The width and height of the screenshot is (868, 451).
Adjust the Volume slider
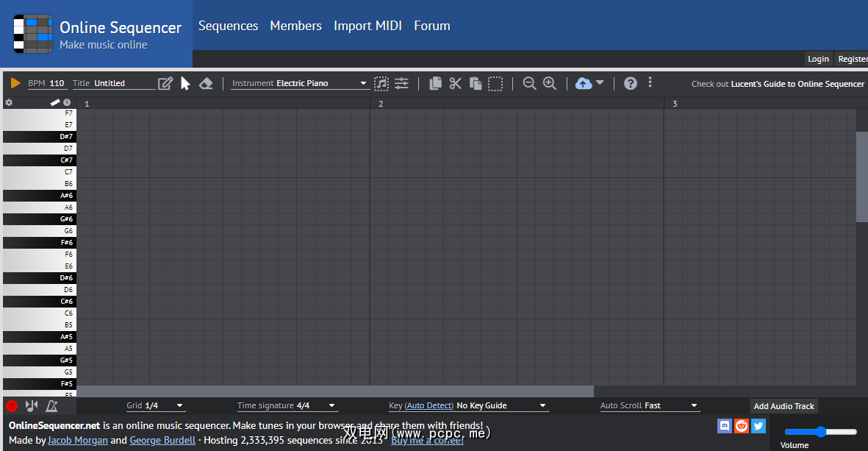pos(820,432)
